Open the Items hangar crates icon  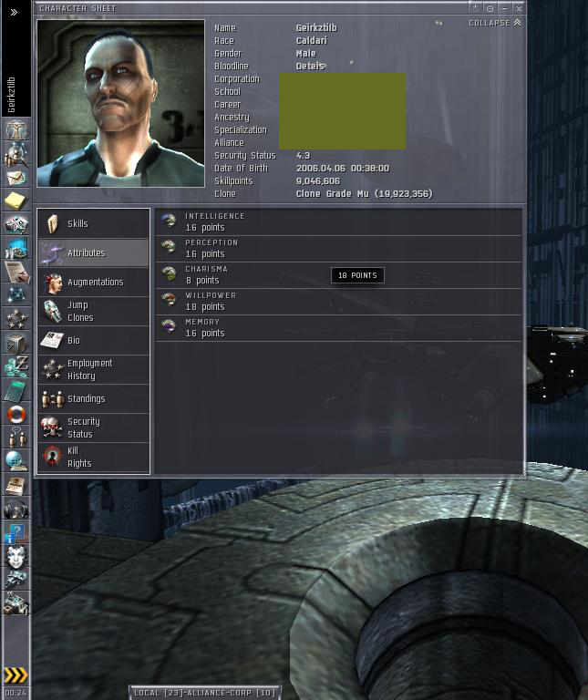point(16,603)
